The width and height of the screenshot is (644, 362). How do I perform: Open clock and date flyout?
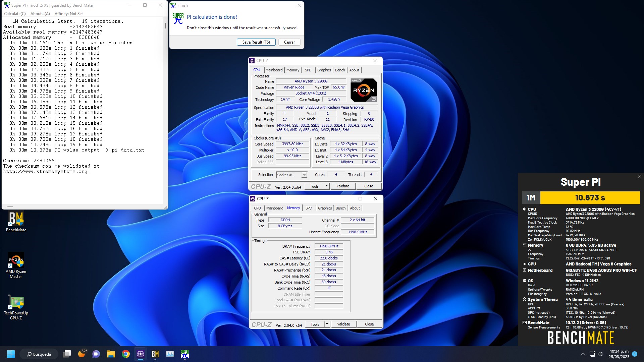619,354
